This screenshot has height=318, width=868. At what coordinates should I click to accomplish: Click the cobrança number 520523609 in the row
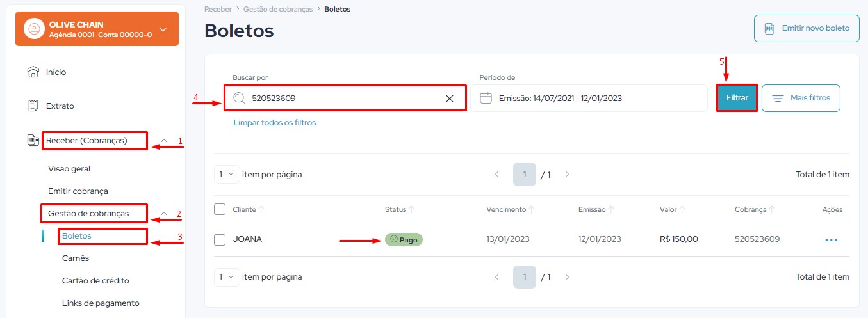[757, 239]
